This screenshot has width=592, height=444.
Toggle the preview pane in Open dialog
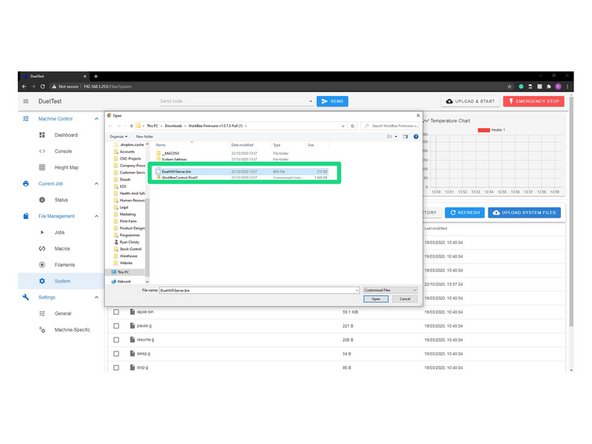coord(405,136)
